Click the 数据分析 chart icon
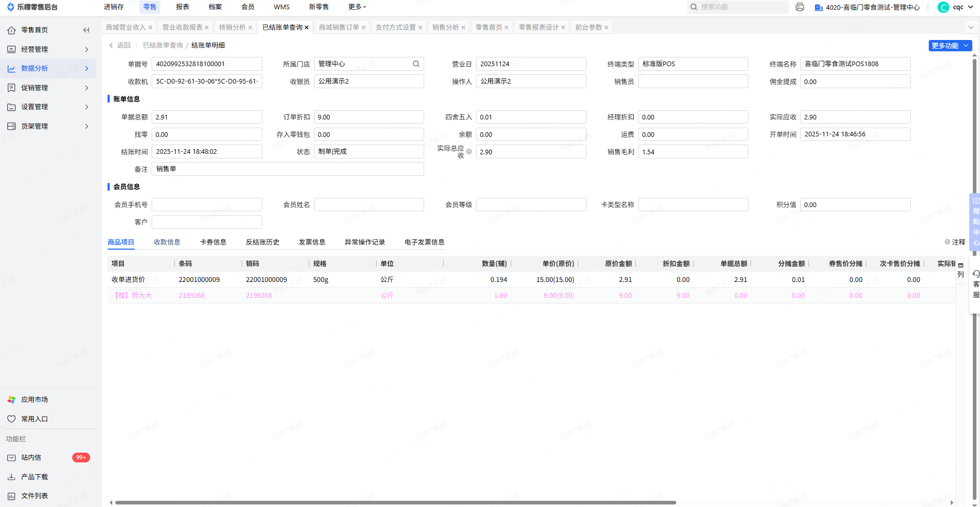The width and height of the screenshot is (980, 507). coord(11,69)
